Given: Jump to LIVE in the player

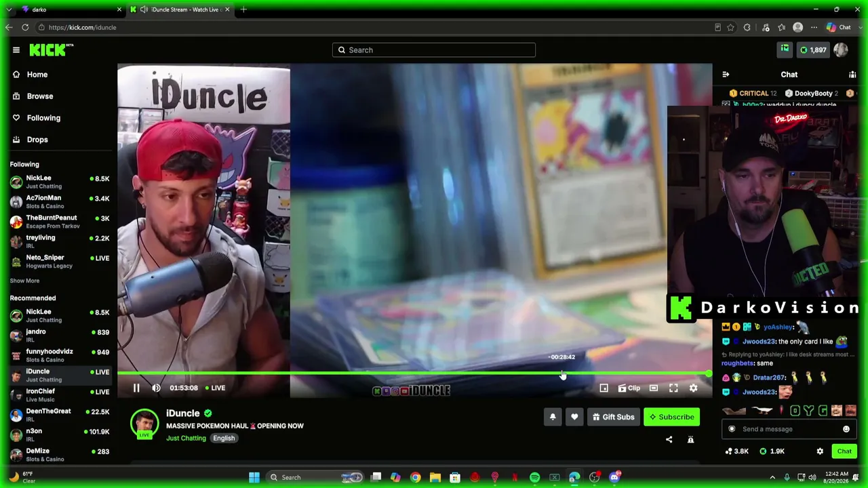Looking at the screenshot, I should point(215,388).
